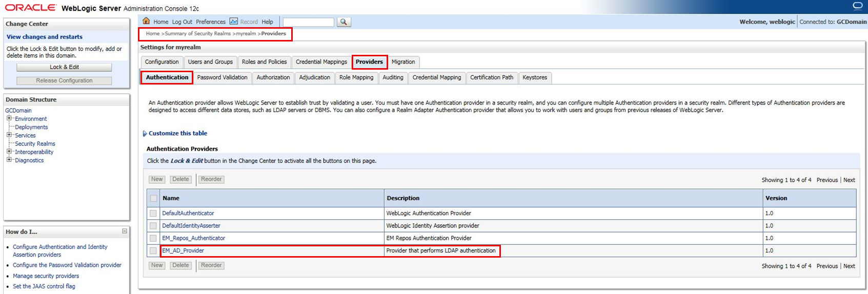Open GCDomain in Domain Structure

pyautogui.click(x=18, y=111)
